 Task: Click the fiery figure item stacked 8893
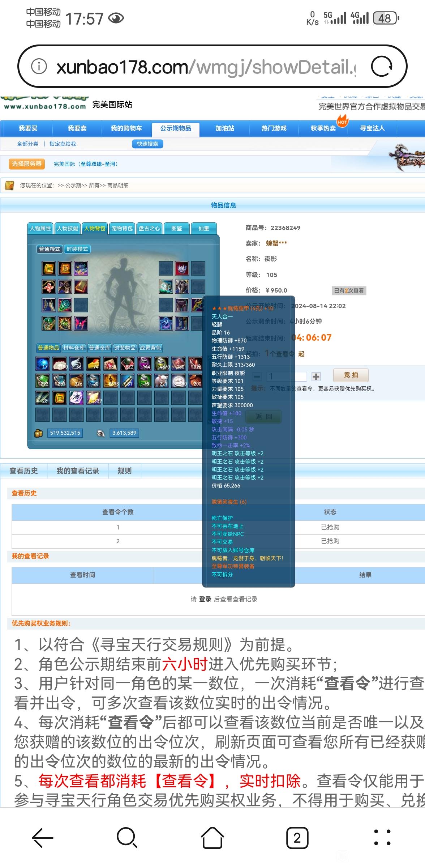tap(110, 380)
